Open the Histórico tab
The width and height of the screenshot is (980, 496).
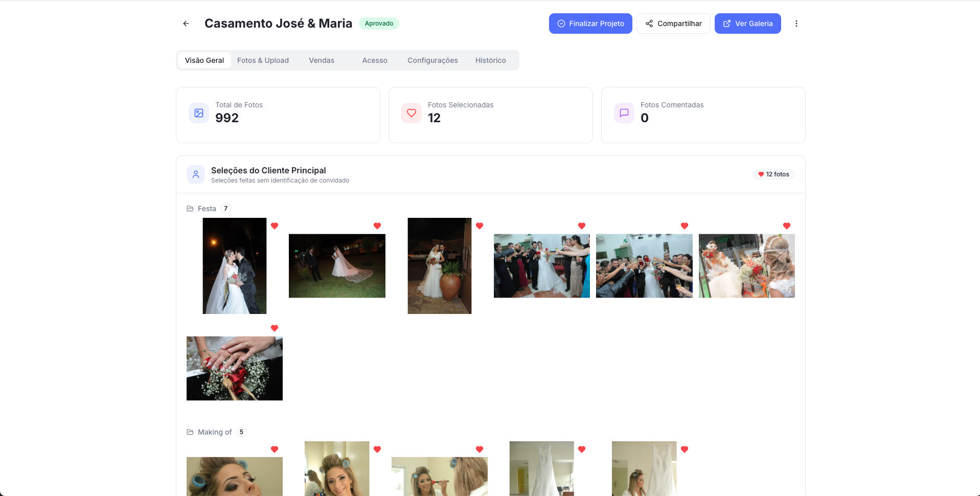coord(491,60)
